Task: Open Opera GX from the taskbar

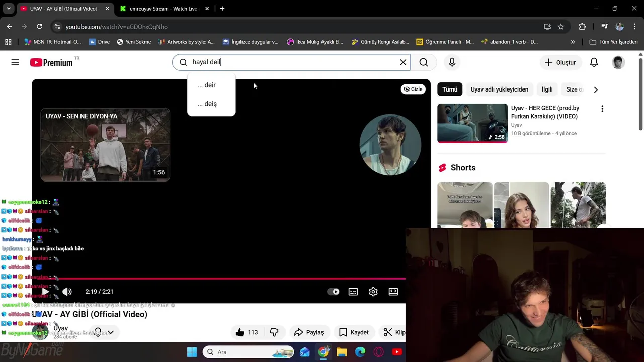Action: coord(378,352)
